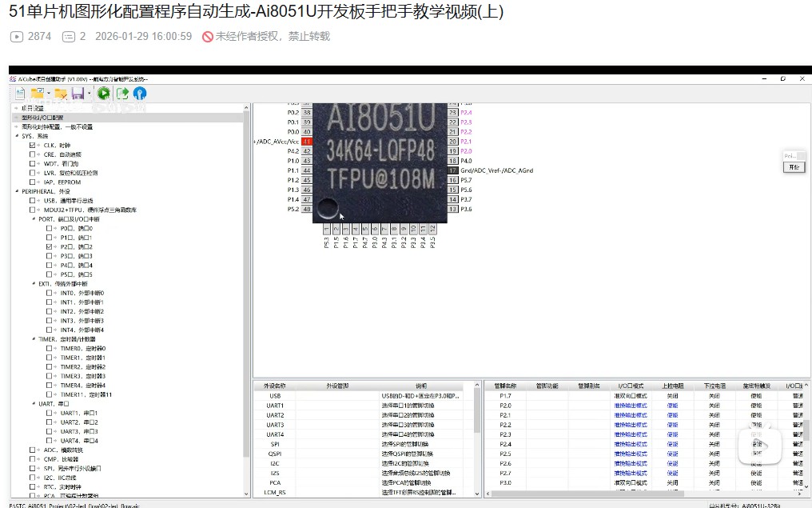Click the AiCube logo in the title bar
The height and width of the screenshot is (508, 812).
coord(13,79)
